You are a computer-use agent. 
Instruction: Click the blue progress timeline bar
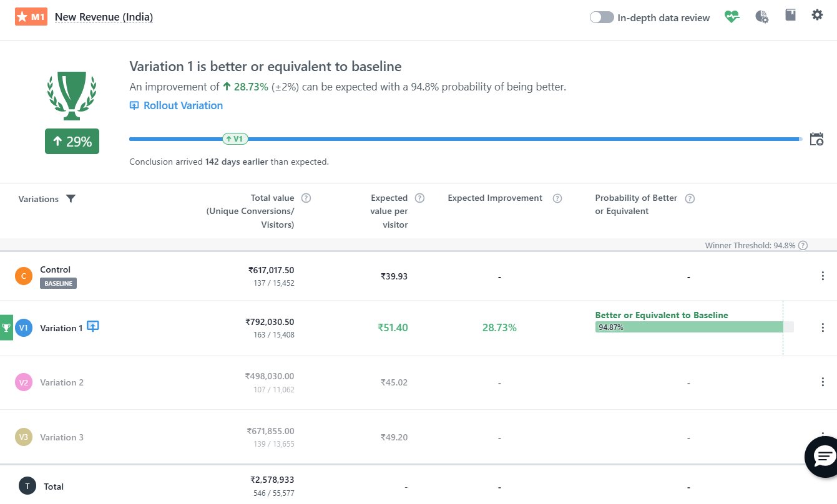[x=466, y=139]
